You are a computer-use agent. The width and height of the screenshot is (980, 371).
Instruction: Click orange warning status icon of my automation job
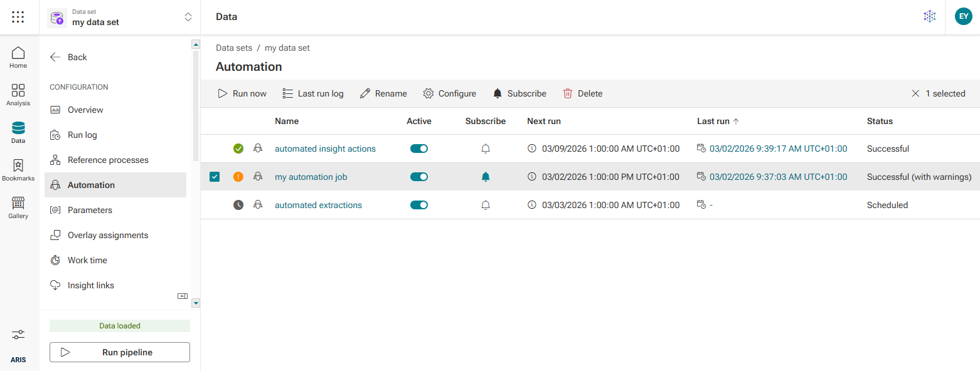coord(238,177)
